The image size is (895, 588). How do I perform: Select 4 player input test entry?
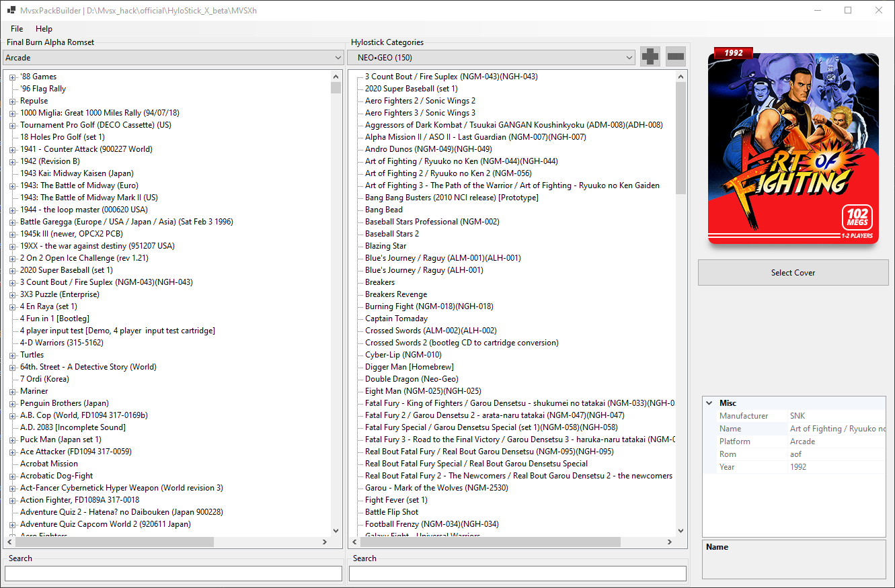(118, 331)
